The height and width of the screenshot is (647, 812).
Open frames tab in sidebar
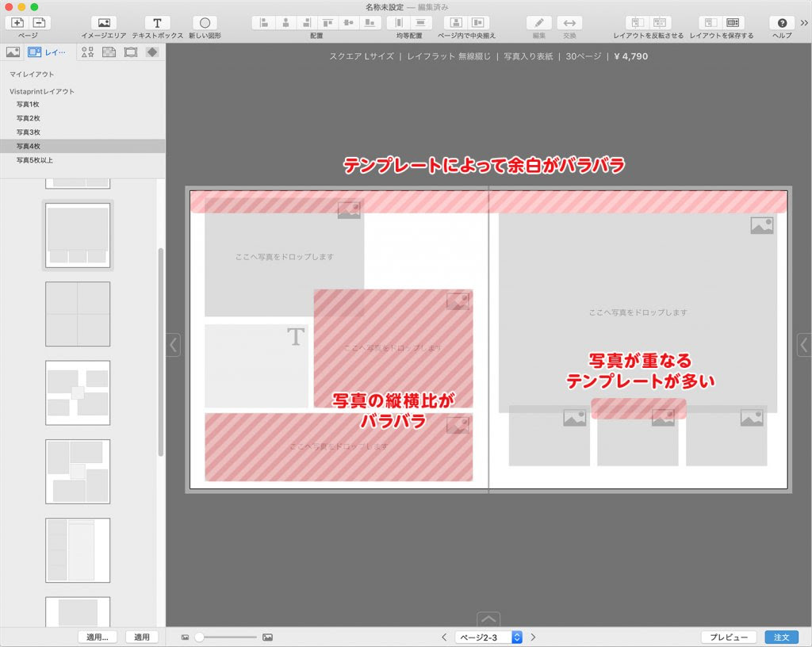tap(131, 52)
